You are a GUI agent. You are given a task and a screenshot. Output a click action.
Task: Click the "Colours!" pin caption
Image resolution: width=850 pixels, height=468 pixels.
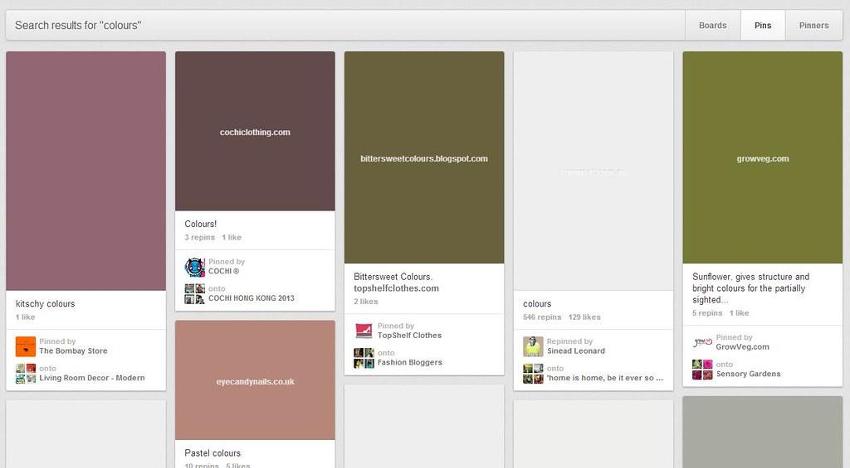[200, 224]
